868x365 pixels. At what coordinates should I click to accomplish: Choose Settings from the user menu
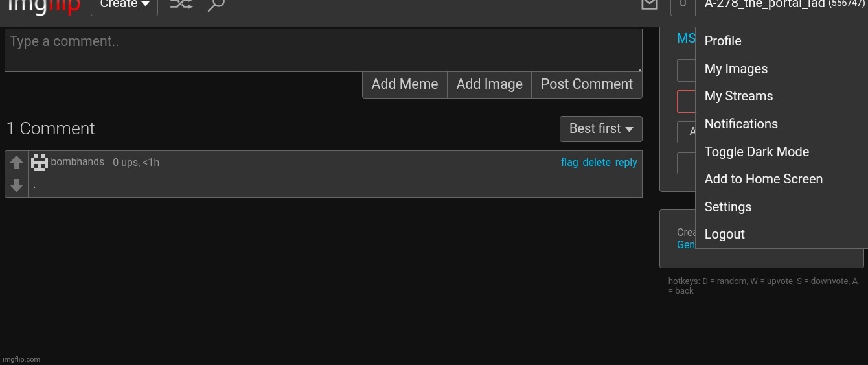727,207
